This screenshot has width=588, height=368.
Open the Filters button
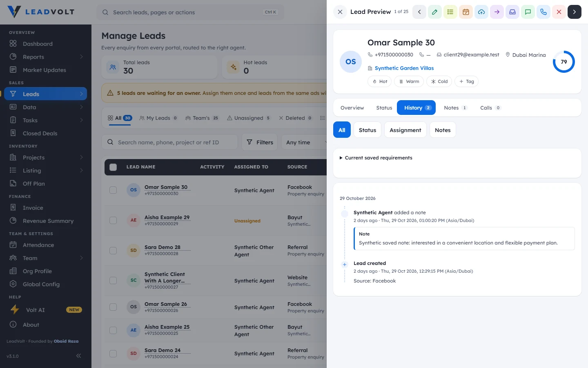pos(260,142)
